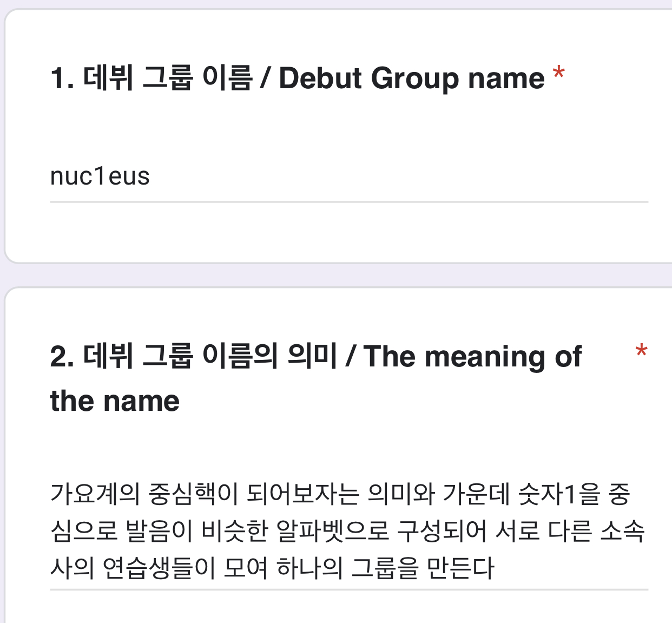This screenshot has width=672, height=623.
Task: Click the Debut Group name answer field
Action: [349, 176]
